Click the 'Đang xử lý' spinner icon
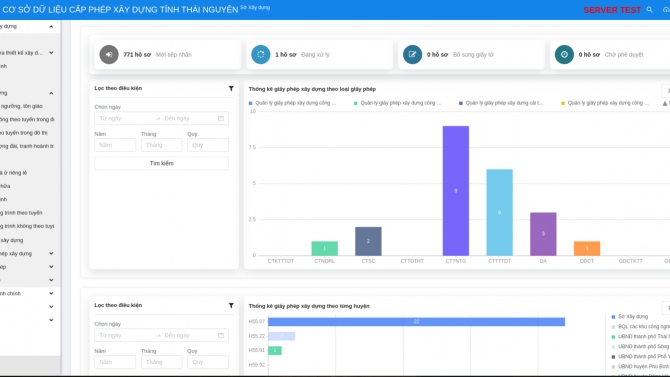 [261, 55]
